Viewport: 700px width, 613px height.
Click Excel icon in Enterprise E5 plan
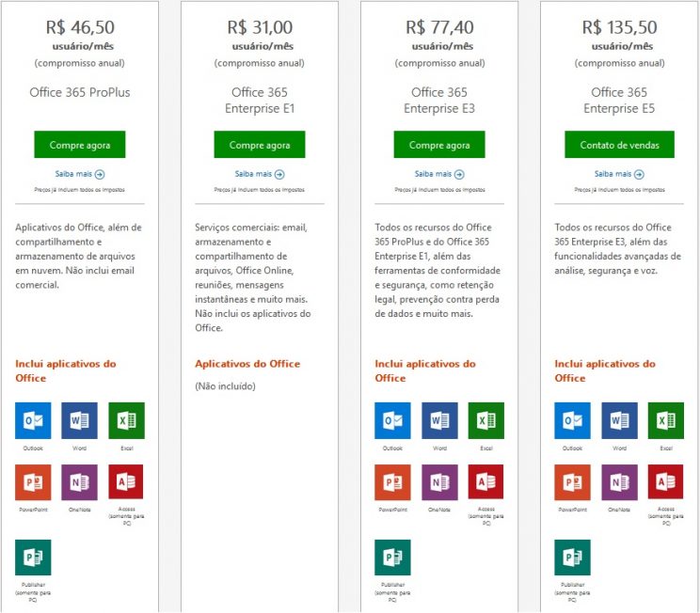click(x=665, y=420)
